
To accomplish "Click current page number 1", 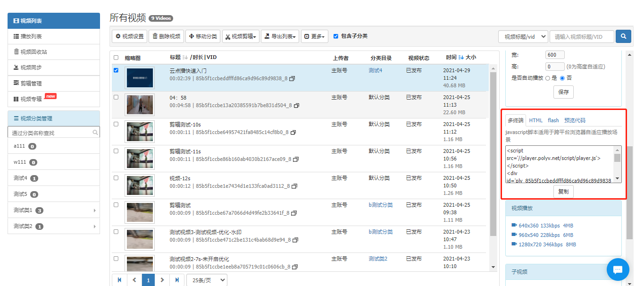I will (148, 280).
